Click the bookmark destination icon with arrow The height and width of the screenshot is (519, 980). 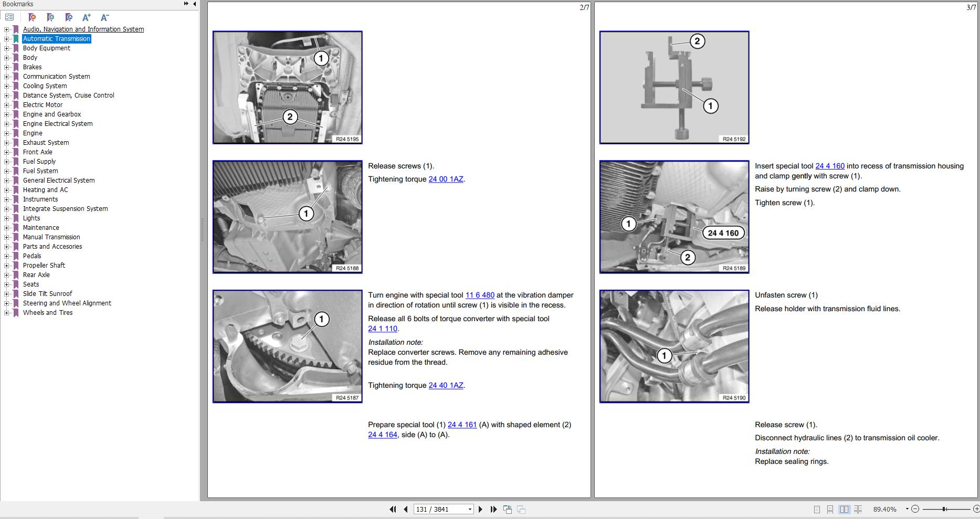[69, 17]
